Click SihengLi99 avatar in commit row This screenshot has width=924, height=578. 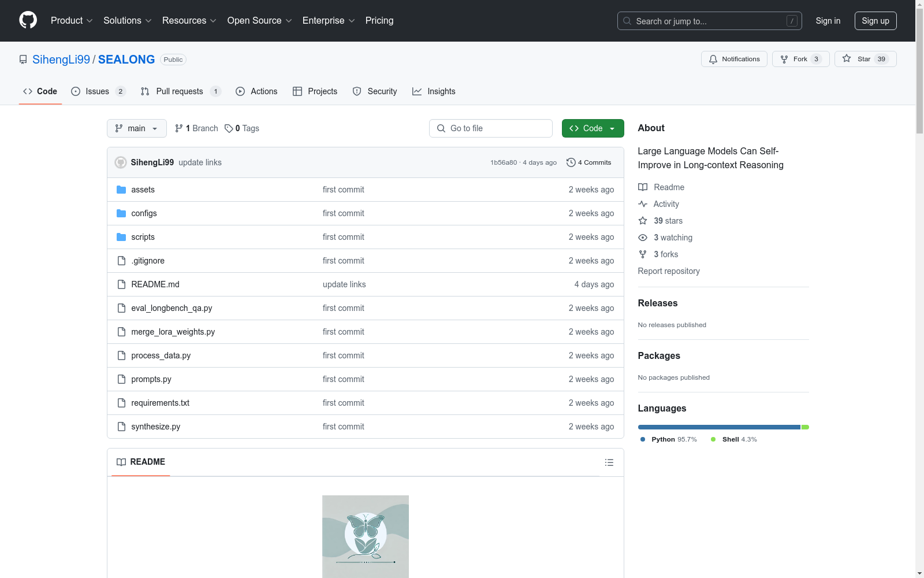click(x=121, y=162)
